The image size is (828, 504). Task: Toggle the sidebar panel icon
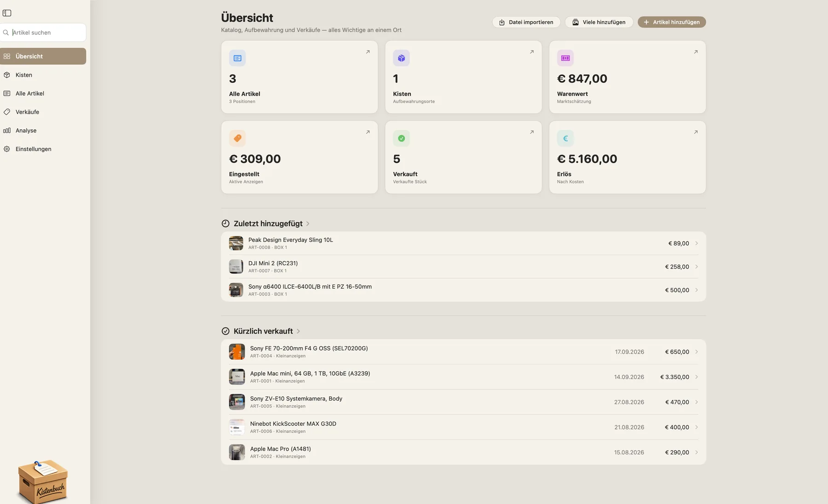tap(7, 13)
